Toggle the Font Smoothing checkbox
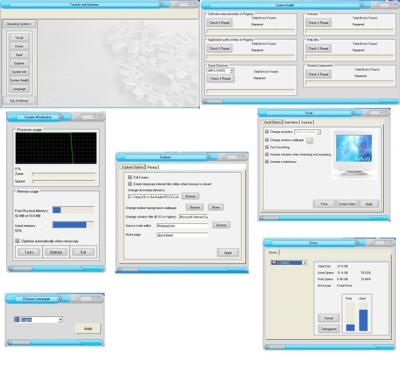Image resolution: width=400 pixels, height=367 pixels. [x=267, y=147]
